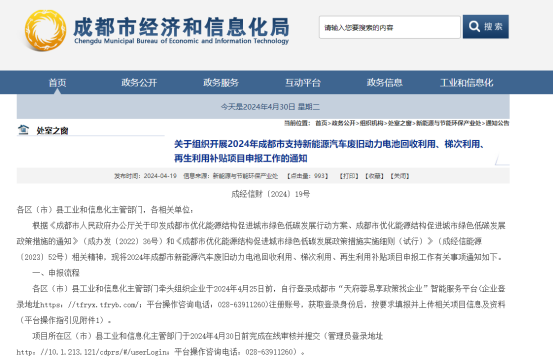The height and width of the screenshot is (361, 554).
Task: Click the search input field
Action: point(390,27)
